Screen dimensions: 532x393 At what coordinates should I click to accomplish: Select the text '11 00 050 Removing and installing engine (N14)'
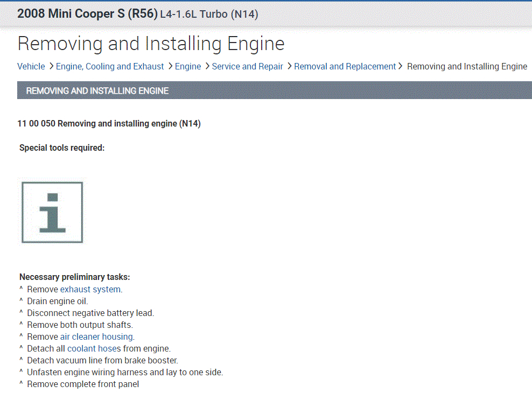tap(109, 123)
